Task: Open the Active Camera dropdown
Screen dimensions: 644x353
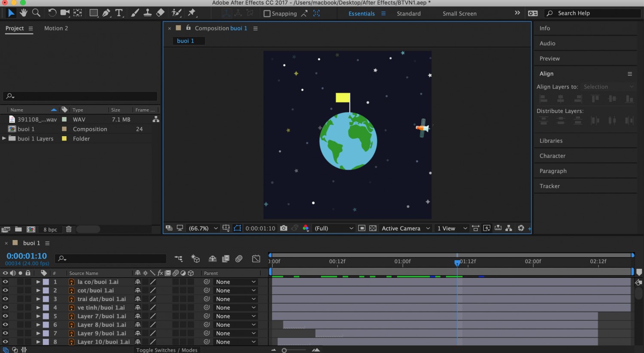Action: coord(405,228)
